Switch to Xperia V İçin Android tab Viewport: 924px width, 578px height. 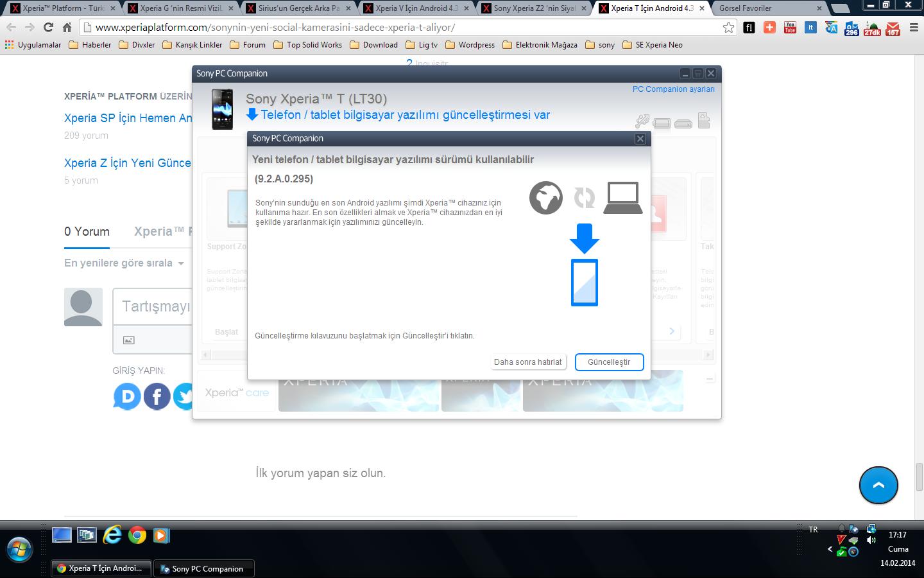point(417,8)
